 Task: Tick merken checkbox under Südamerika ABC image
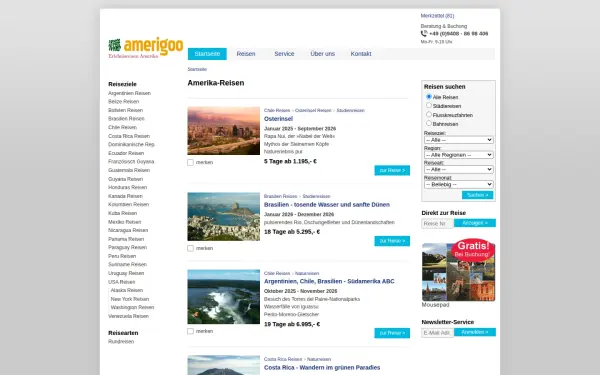point(191,331)
